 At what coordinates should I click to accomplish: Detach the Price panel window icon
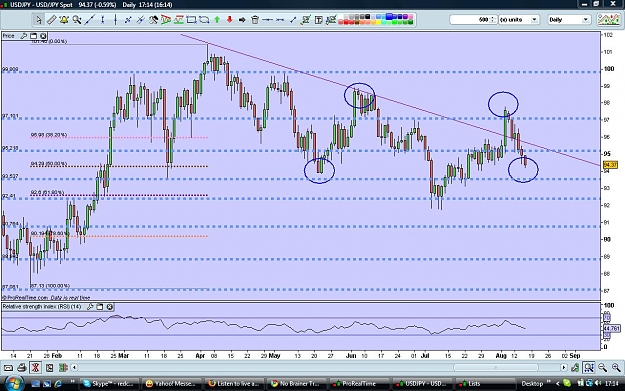coord(33,36)
